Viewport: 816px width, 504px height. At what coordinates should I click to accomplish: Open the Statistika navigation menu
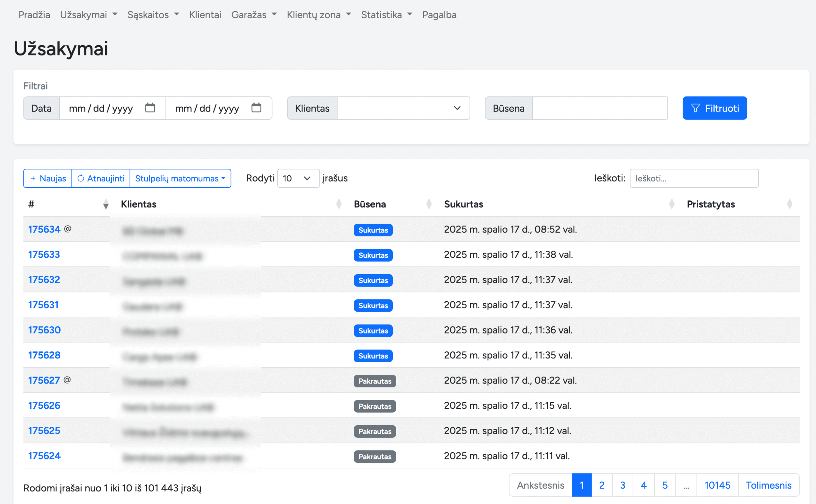click(x=387, y=15)
